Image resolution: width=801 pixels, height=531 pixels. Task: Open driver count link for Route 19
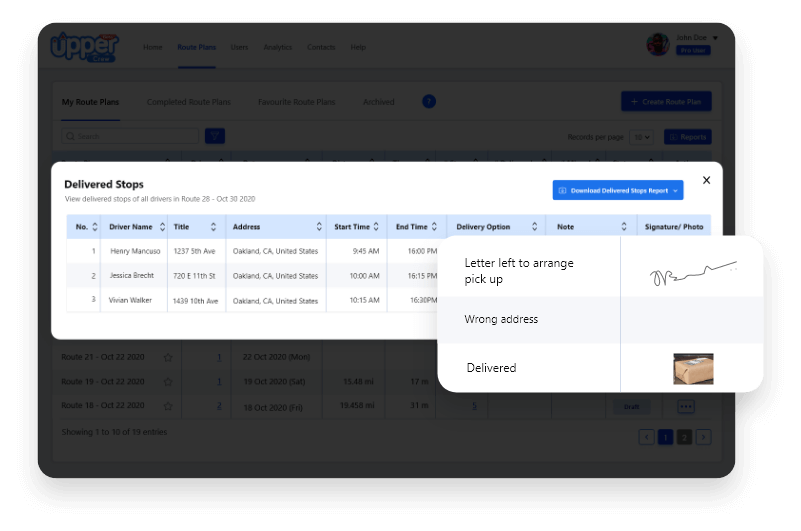(219, 381)
